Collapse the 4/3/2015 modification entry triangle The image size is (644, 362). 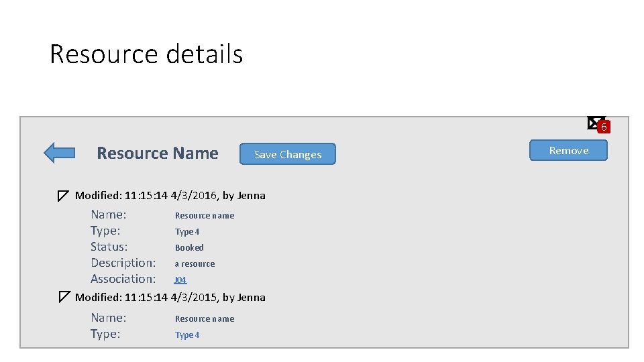[63, 297]
